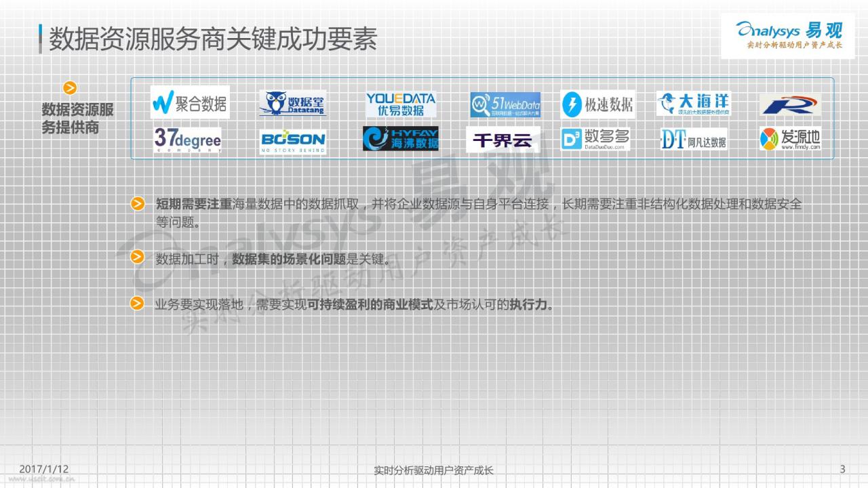Click the HYFAY 海沸数据 logo
The width and height of the screenshot is (868, 488).
[400, 138]
